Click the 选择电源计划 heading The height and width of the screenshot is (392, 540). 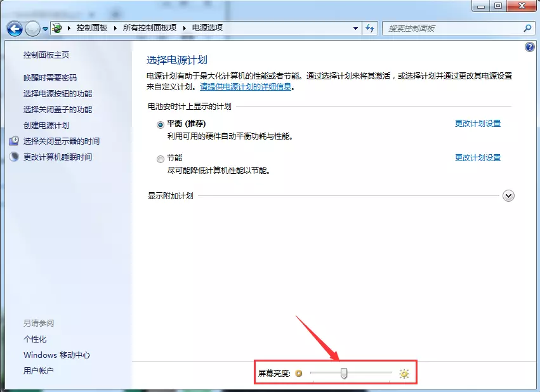click(177, 60)
